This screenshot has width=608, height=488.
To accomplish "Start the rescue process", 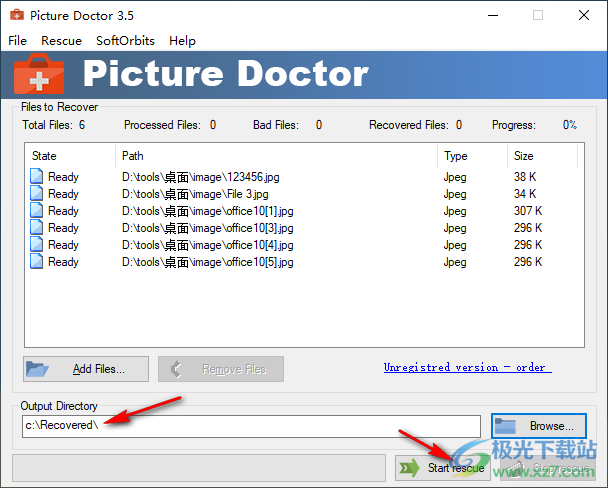I will [443, 468].
